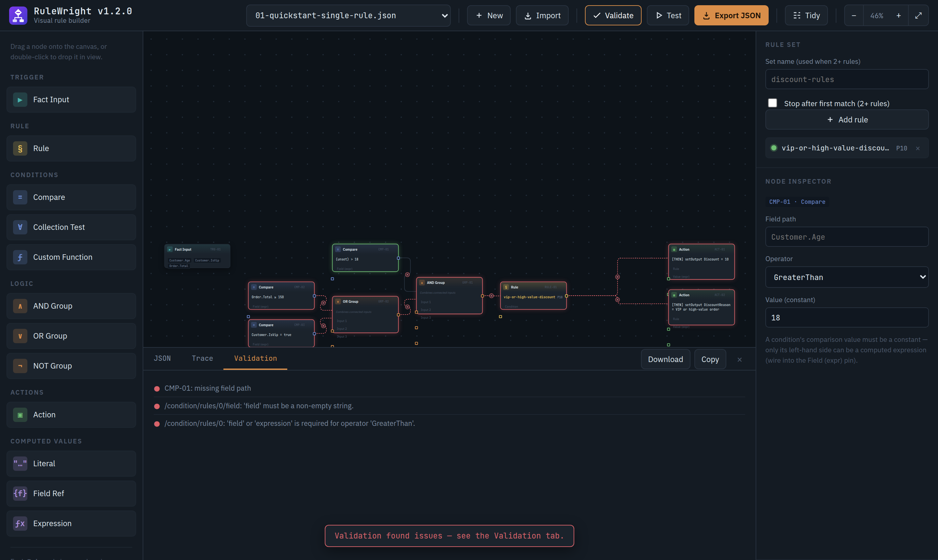The width and height of the screenshot is (938, 560).
Task: Delete the wire into Action ACT-01
Action: pyautogui.click(x=617, y=277)
